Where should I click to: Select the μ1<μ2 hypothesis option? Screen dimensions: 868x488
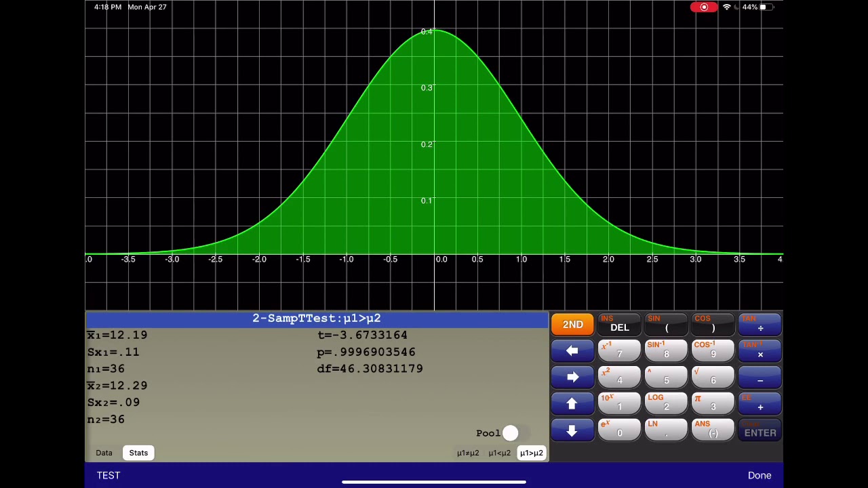500,453
